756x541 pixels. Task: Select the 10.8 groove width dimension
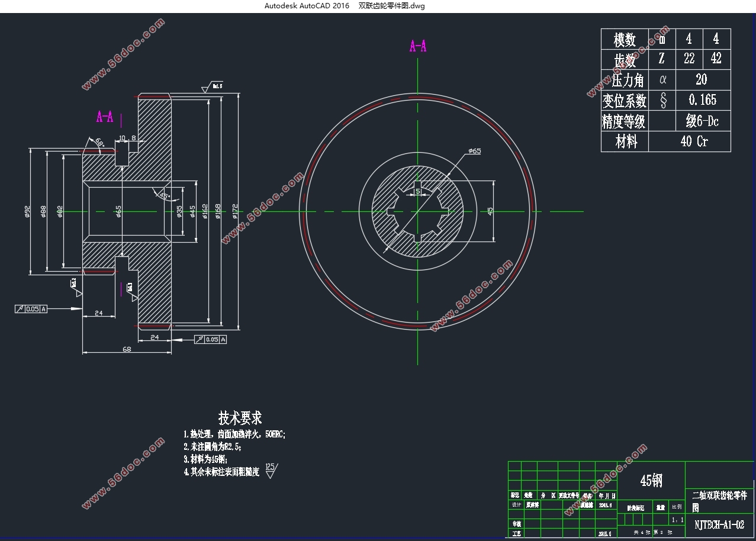[x=127, y=138]
